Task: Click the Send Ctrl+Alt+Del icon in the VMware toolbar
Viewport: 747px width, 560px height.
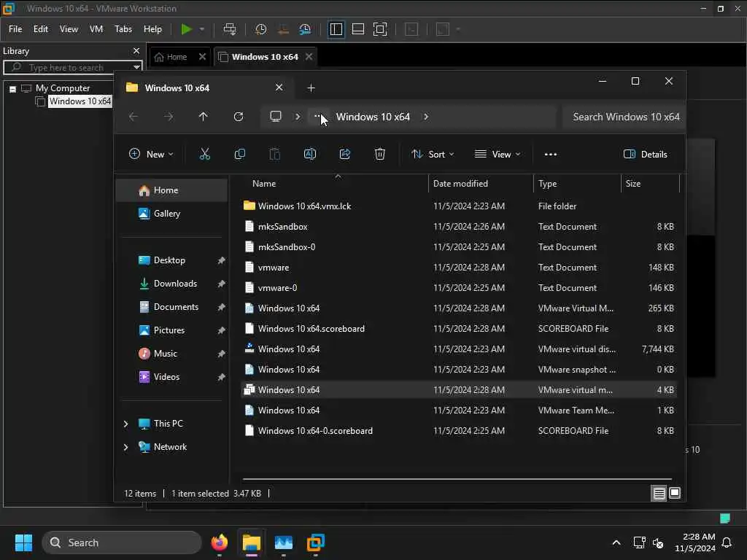Action: (230, 29)
